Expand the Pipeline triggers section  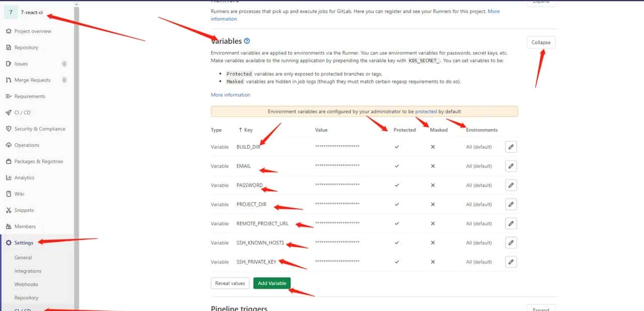(541, 308)
